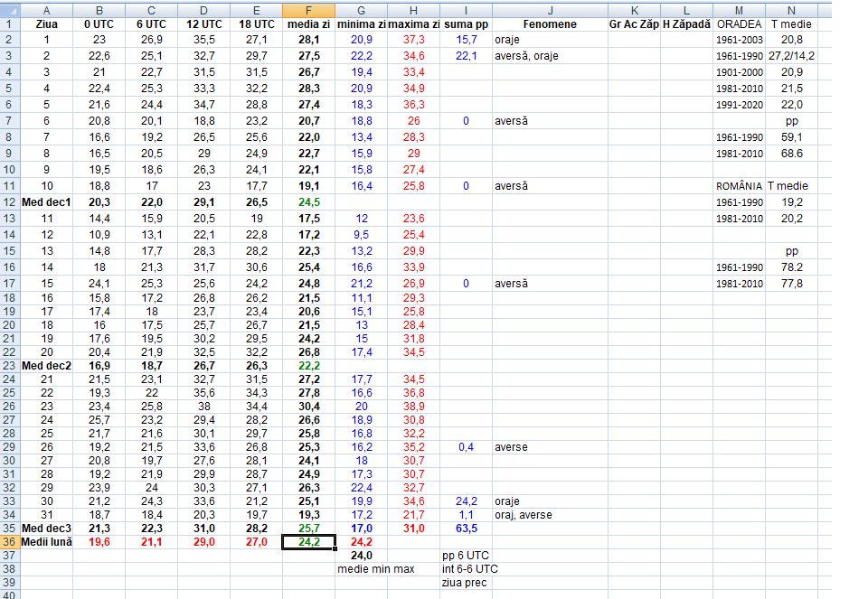Click the red 31,0 cell in column H
The height and width of the screenshot is (599, 868).
(x=413, y=529)
